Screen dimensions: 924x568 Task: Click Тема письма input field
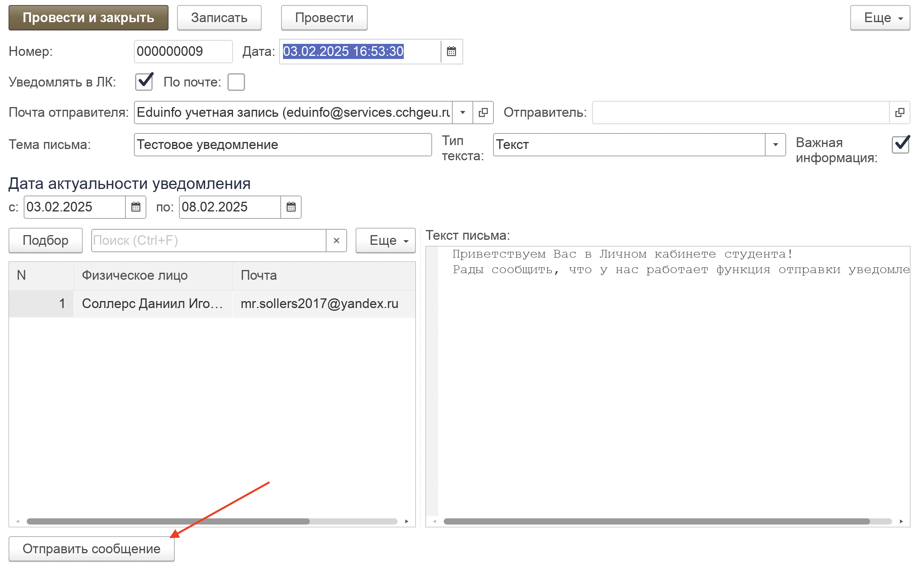(x=282, y=145)
